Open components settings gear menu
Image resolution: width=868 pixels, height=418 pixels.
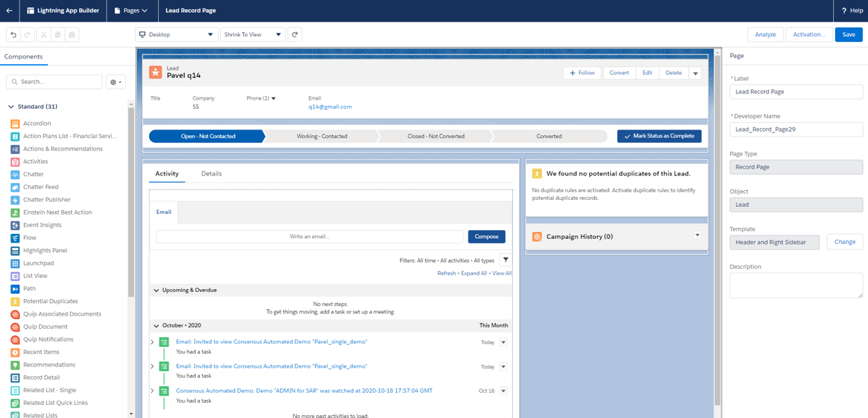point(116,82)
